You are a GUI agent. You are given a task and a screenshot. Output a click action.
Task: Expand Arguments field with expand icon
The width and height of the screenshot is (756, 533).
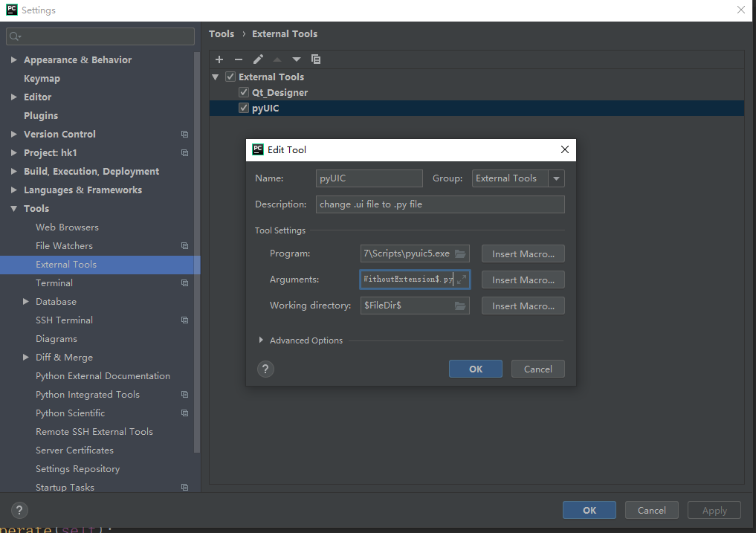462,280
